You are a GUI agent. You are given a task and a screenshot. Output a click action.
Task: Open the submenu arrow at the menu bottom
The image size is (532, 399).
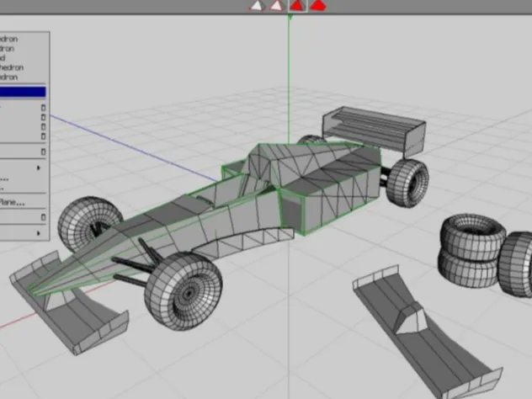pos(39,233)
